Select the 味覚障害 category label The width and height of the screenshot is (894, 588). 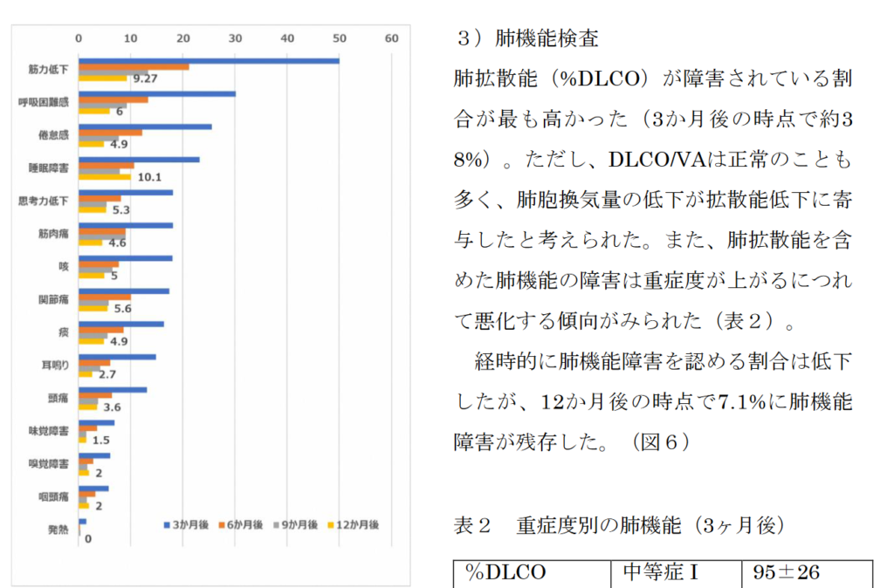pos(52,430)
